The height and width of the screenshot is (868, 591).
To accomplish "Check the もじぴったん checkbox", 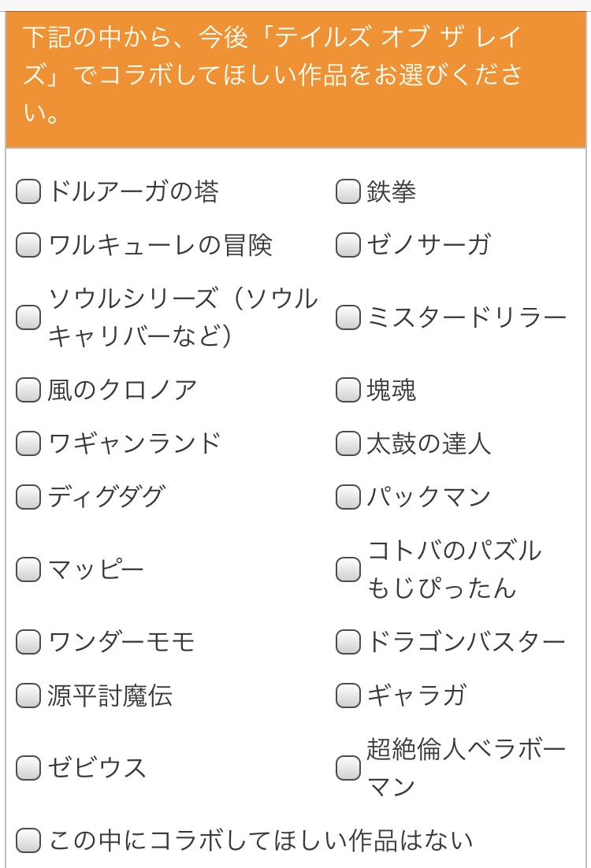I will tap(348, 569).
